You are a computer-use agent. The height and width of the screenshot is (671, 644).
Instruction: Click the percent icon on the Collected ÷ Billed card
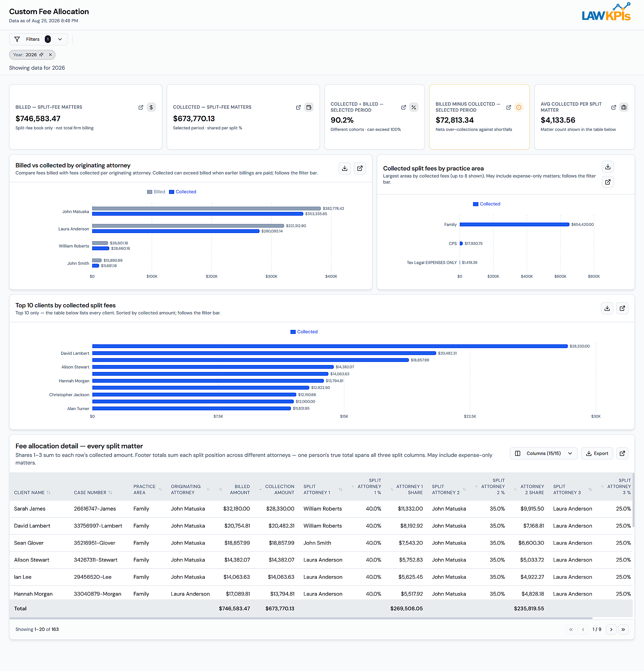(x=414, y=107)
